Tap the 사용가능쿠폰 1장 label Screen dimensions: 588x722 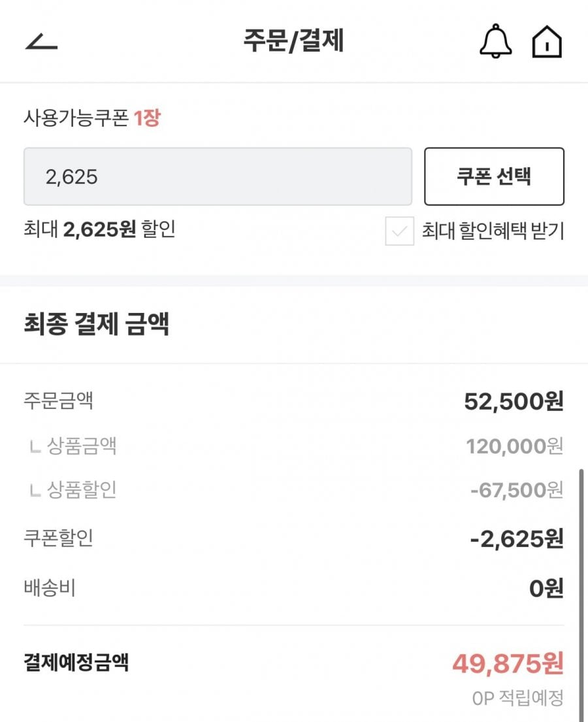[x=92, y=119]
